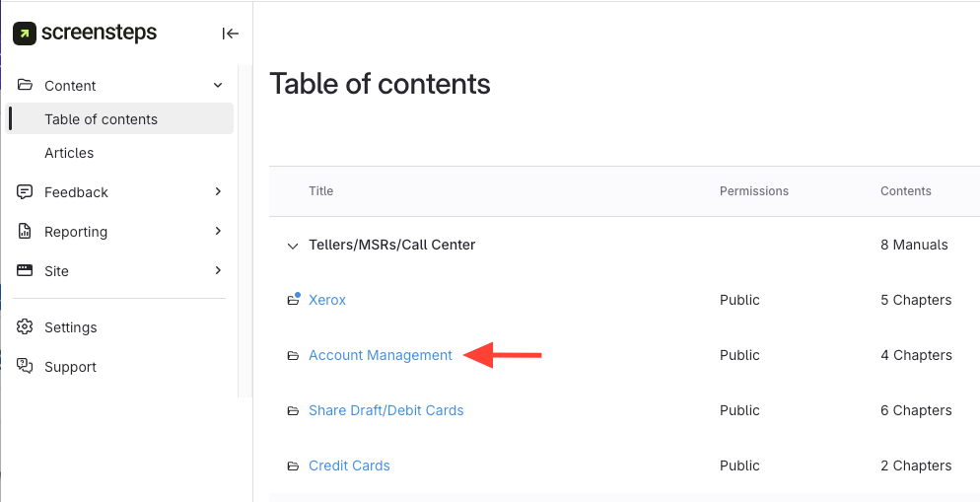Click the ScreenSteps logo icon

pyautogui.click(x=25, y=34)
